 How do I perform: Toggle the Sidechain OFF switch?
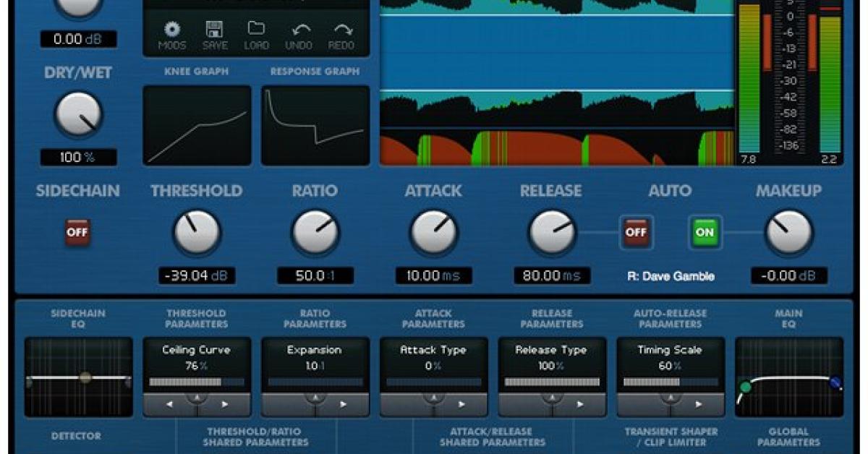[x=77, y=233]
